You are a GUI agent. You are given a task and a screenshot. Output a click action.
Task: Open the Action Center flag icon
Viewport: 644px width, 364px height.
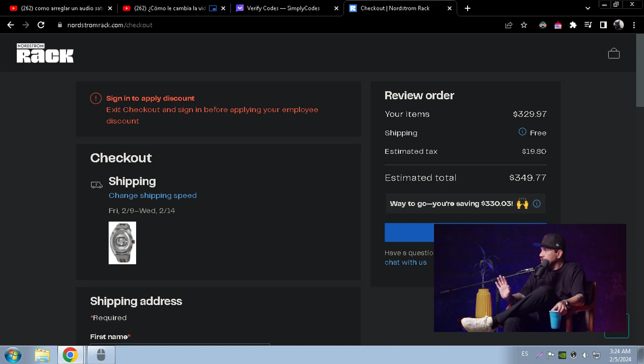point(550,355)
